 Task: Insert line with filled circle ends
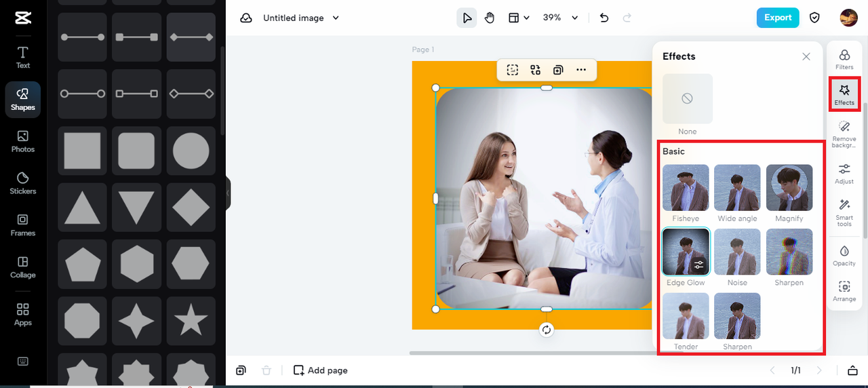click(82, 37)
